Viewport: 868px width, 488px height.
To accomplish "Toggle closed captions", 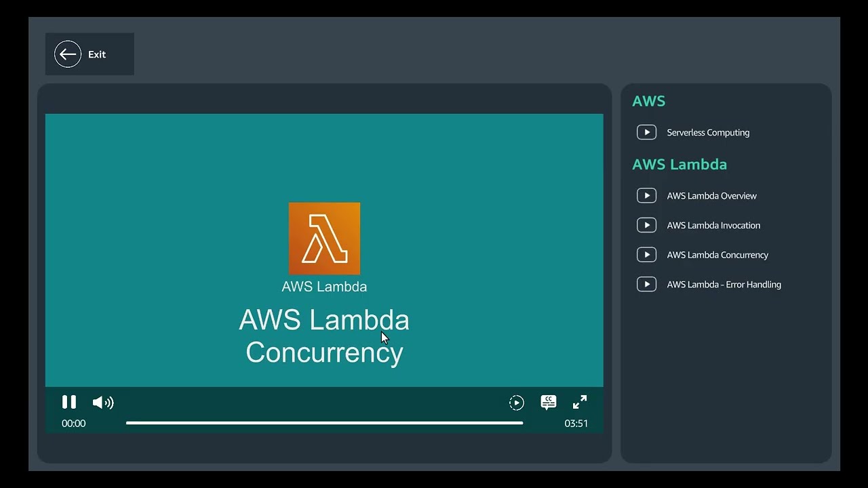I will click(549, 403).
